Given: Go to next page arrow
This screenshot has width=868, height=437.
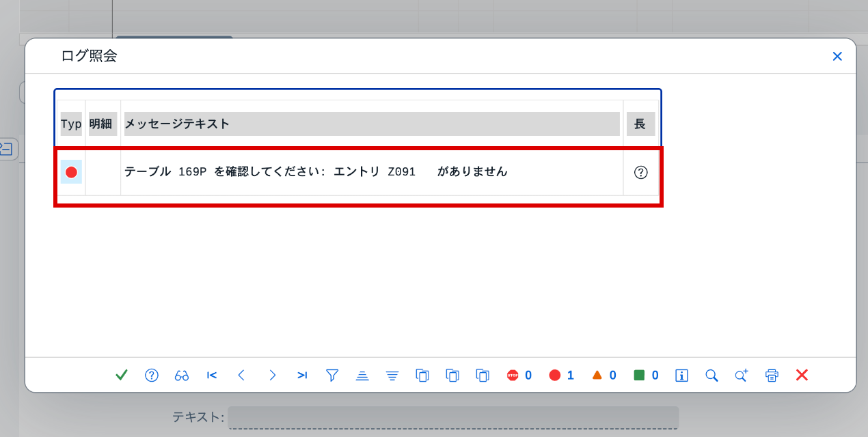Looking at the screenshot, I should (x=272, y=375).
